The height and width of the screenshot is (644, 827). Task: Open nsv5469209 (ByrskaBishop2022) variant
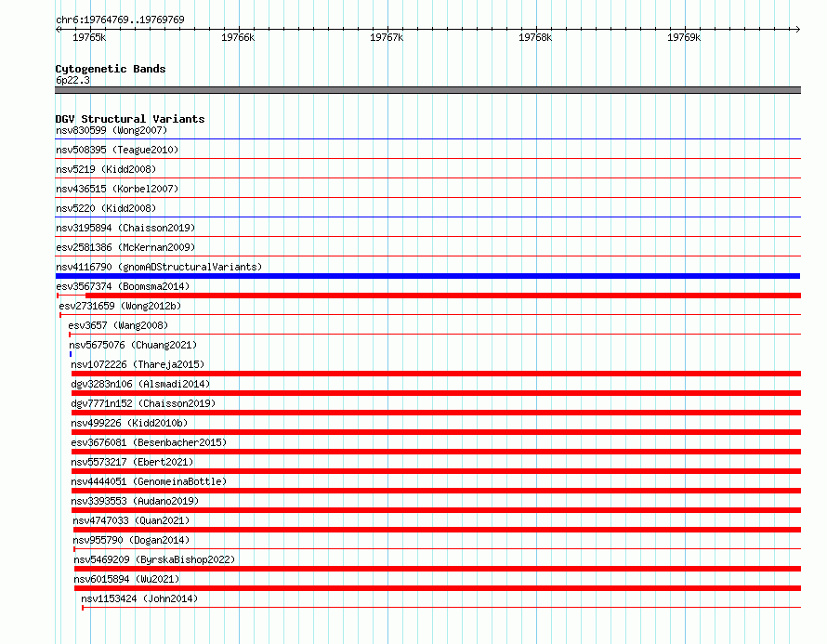click(x=154, y=559)
